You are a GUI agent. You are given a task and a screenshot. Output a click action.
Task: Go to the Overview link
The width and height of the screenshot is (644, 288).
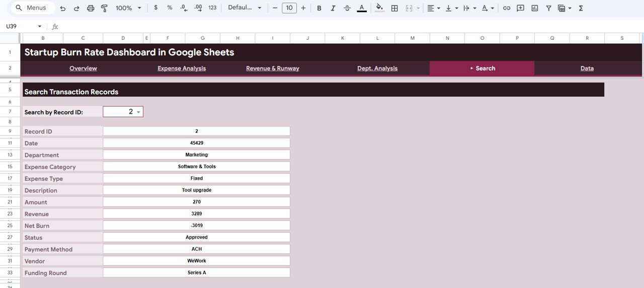click(x=83, y=68)
